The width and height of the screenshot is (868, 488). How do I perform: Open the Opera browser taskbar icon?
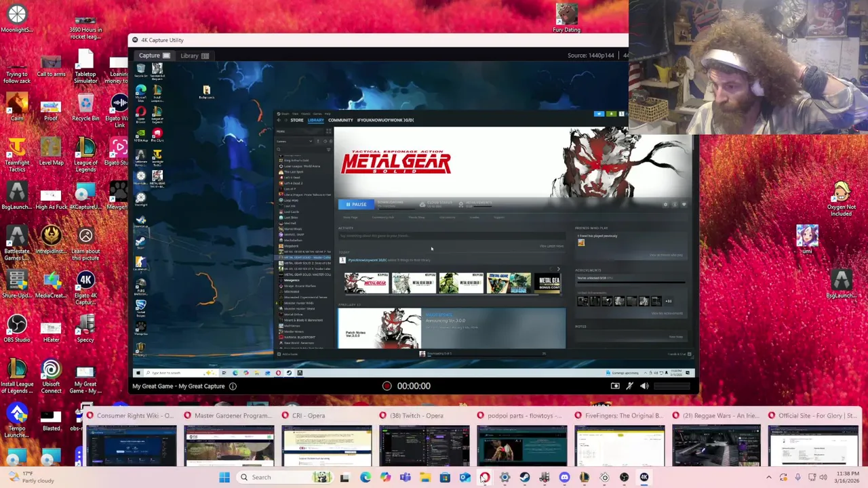click(485, 477)
